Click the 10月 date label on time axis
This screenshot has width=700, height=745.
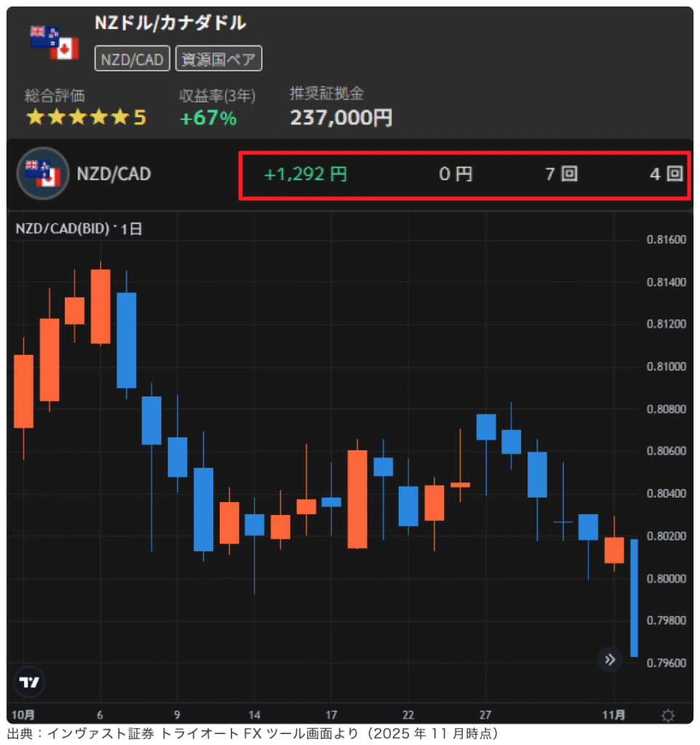[24, 714]
